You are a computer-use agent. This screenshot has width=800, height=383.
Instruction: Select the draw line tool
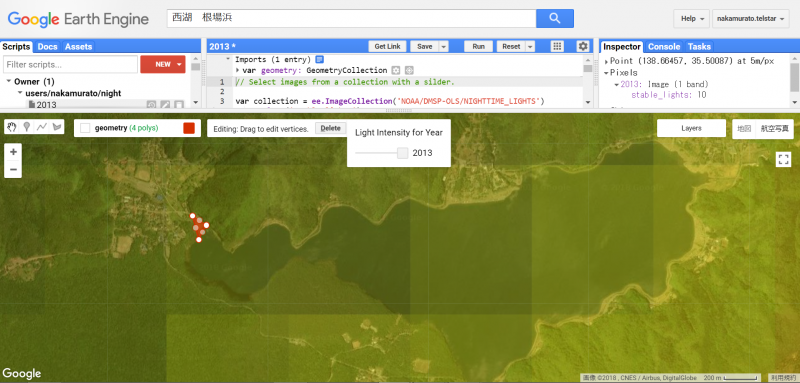42,127
